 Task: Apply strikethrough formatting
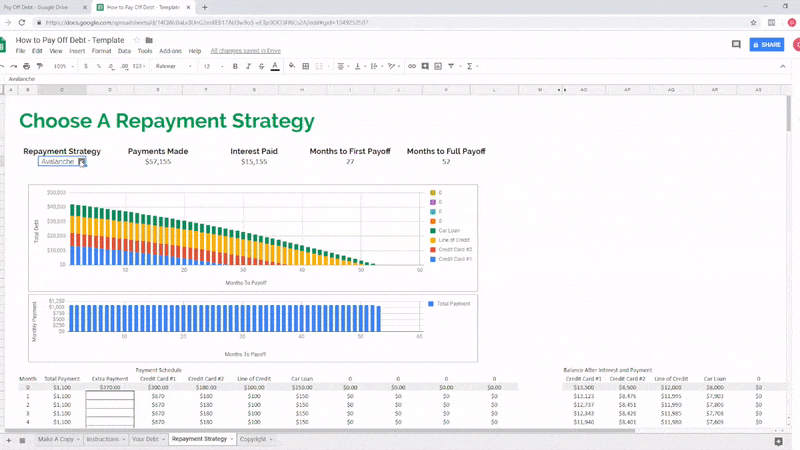coord(261,66)
